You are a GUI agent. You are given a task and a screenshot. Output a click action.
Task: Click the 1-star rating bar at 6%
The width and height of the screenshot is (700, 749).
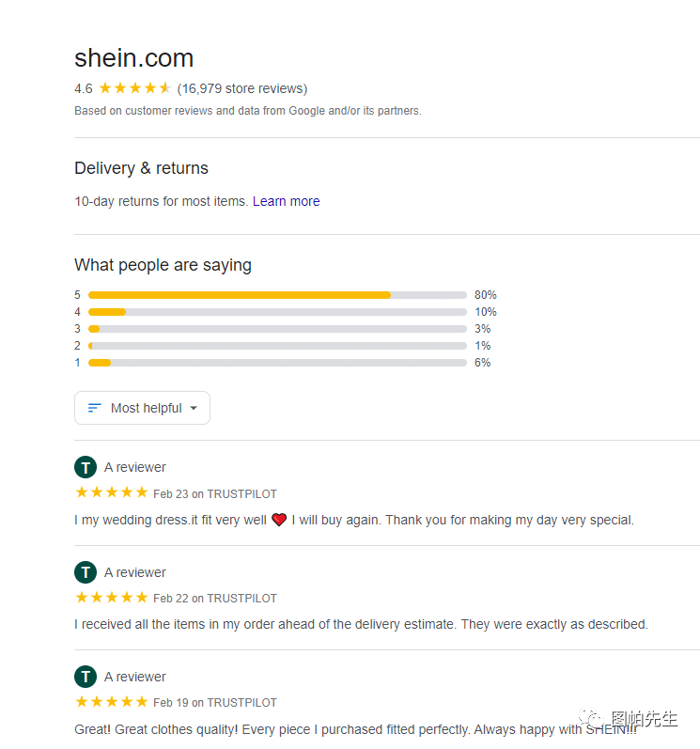pos(277,363)
